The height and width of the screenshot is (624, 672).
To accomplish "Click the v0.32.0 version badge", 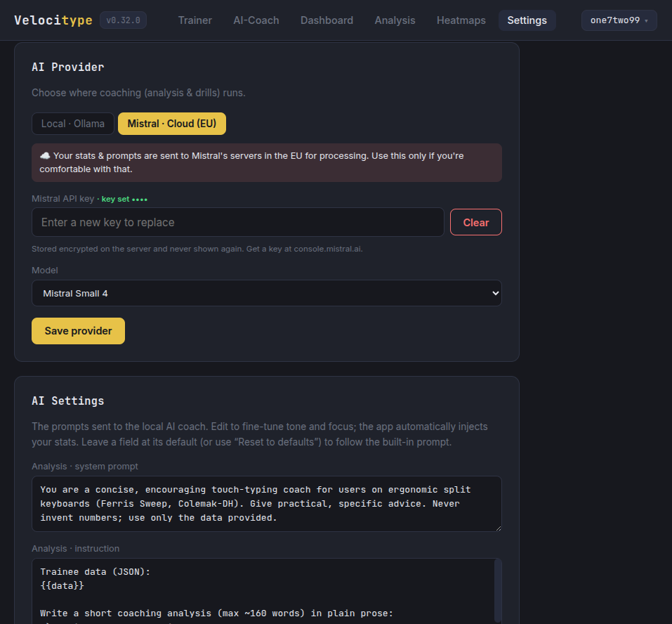I will 123,20.
